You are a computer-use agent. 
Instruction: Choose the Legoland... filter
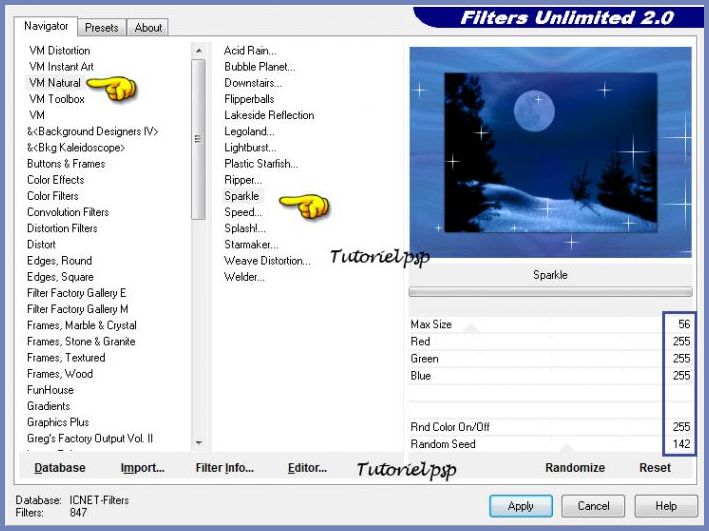[x=249, y=132]
